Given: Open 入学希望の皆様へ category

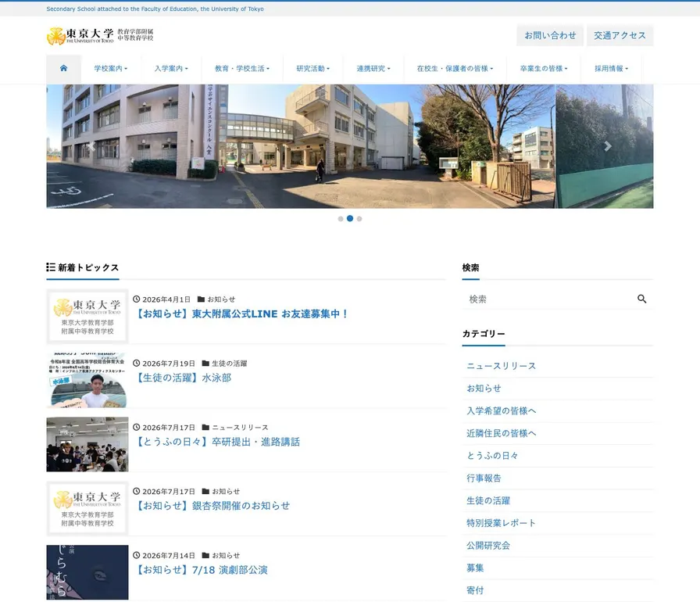Looking at the screenshot, I should click(501, 411).
